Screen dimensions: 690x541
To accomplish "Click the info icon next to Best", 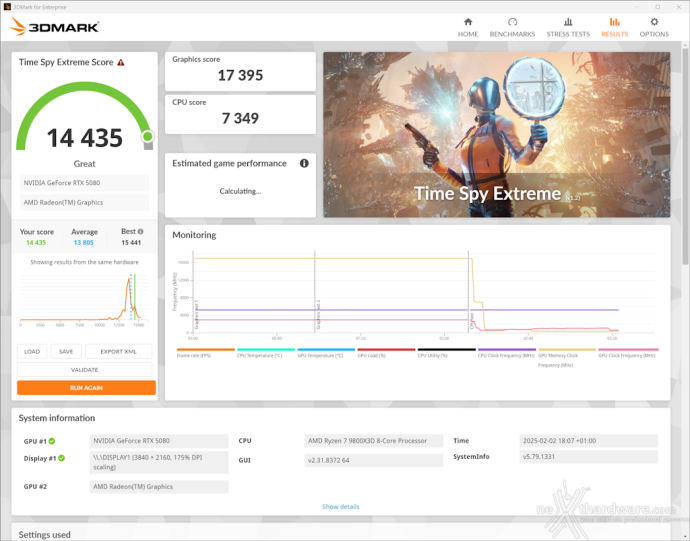I will coord(140,232).
